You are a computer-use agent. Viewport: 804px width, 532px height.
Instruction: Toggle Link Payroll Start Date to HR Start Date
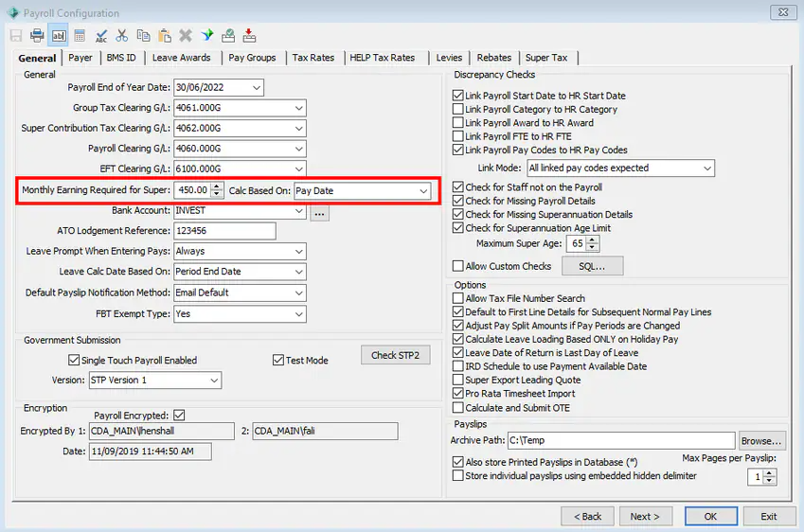(458, 96)
